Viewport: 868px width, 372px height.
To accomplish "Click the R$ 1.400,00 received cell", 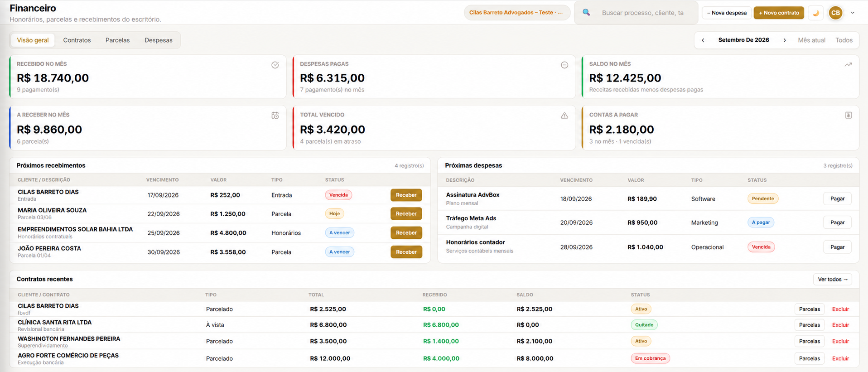I will [441, 341].
